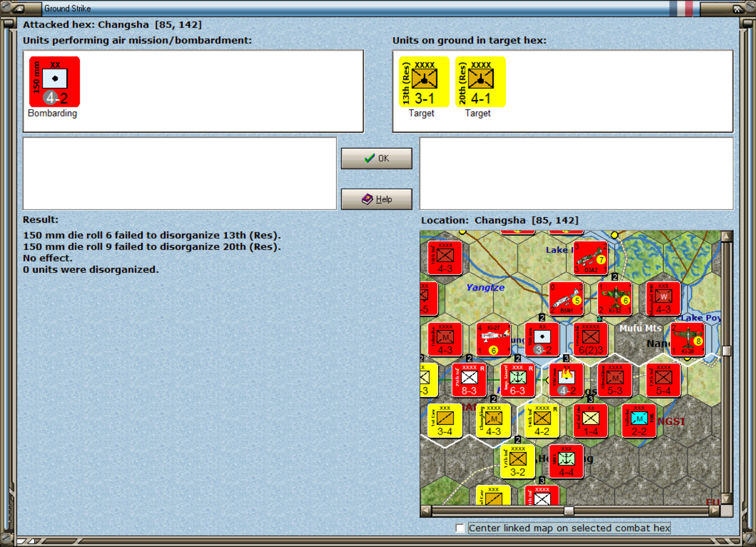Select the Fukuoka 4-3 unit counter
Viewport: 756px width, 547px height.
click(445, 339)
